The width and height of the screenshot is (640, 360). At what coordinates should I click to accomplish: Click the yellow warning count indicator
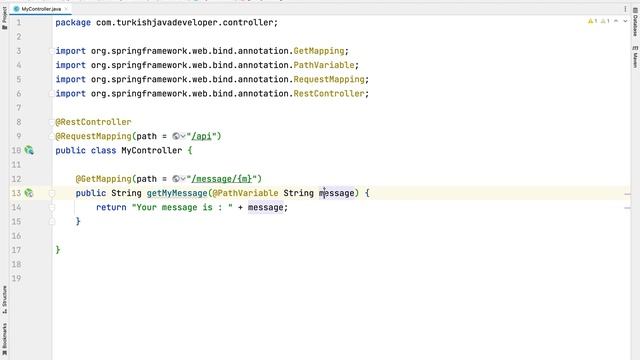coord(592,21)
